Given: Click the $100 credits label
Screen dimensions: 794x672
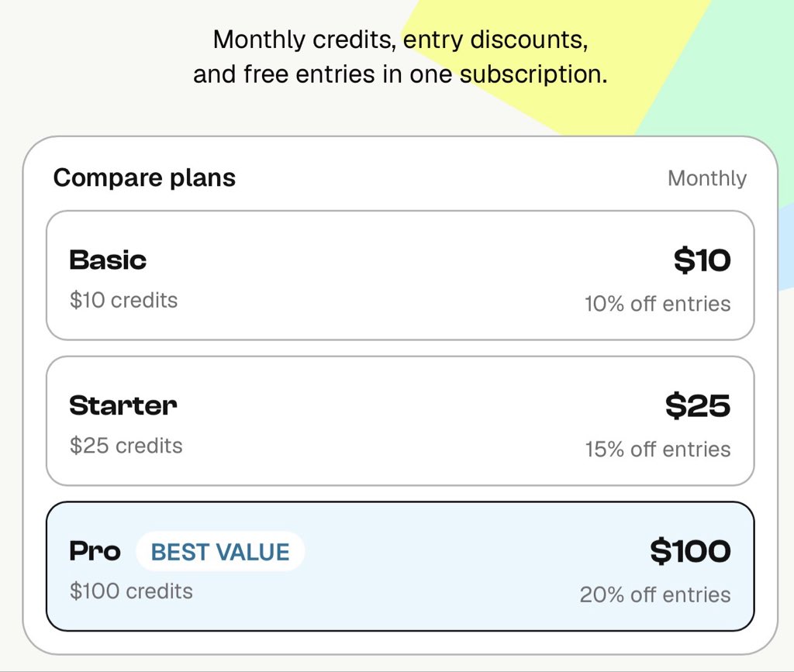Looking at the screenshot, I should pyautogui.click(x=131, y=591).
